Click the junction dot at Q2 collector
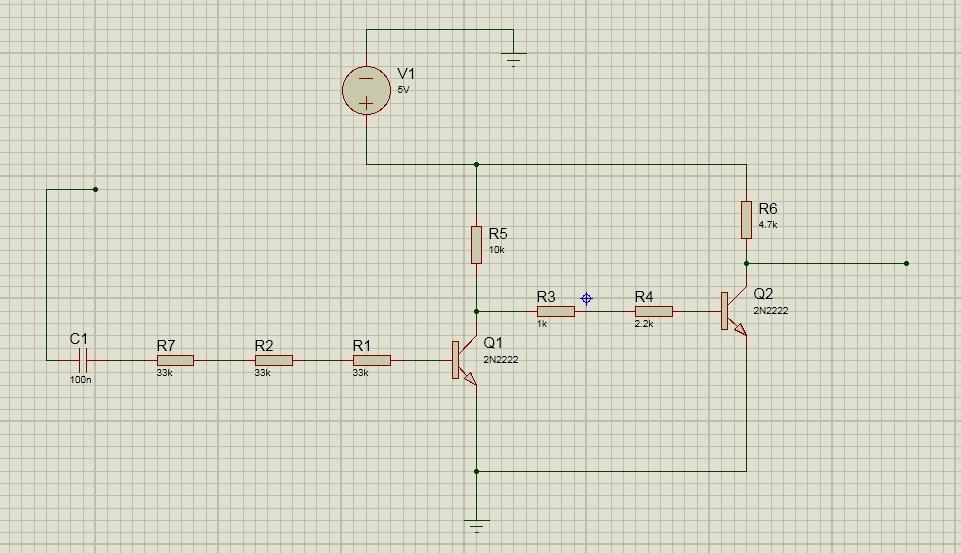This screenshot has width=961, height=553. click(746, 264)
